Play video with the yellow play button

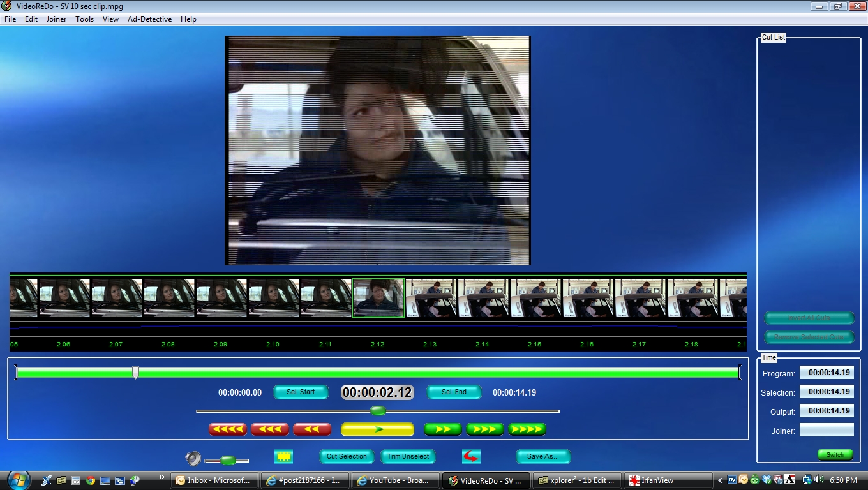[378, 429]
